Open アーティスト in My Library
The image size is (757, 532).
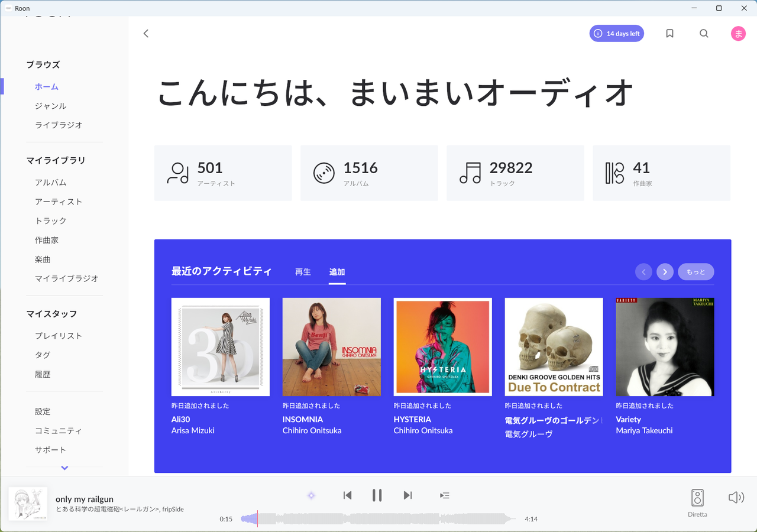(x=59, y=202)
